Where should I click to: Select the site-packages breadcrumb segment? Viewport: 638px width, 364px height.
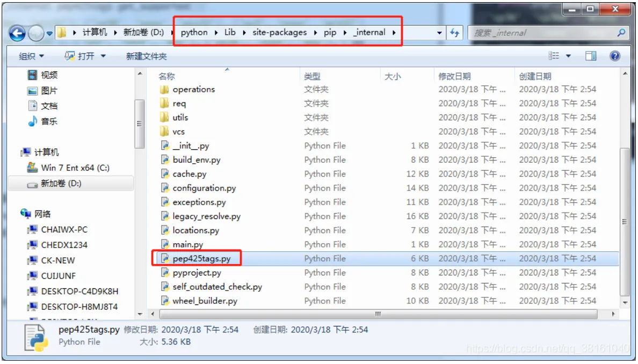[280, 33]
